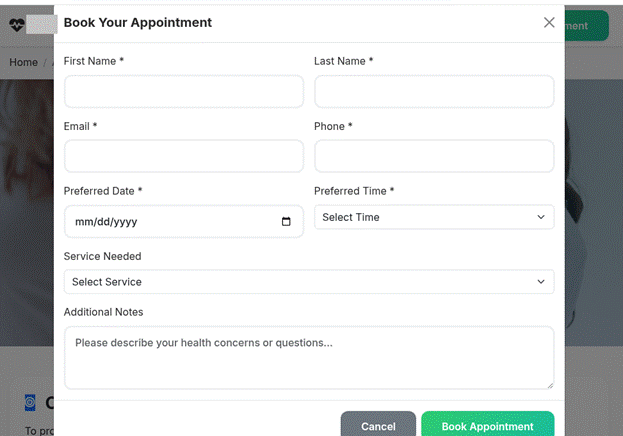Submit with the Book Appointment button
The height and width of the screenshot is (436, 623).
pyautogui.click(x=487, y=425)
